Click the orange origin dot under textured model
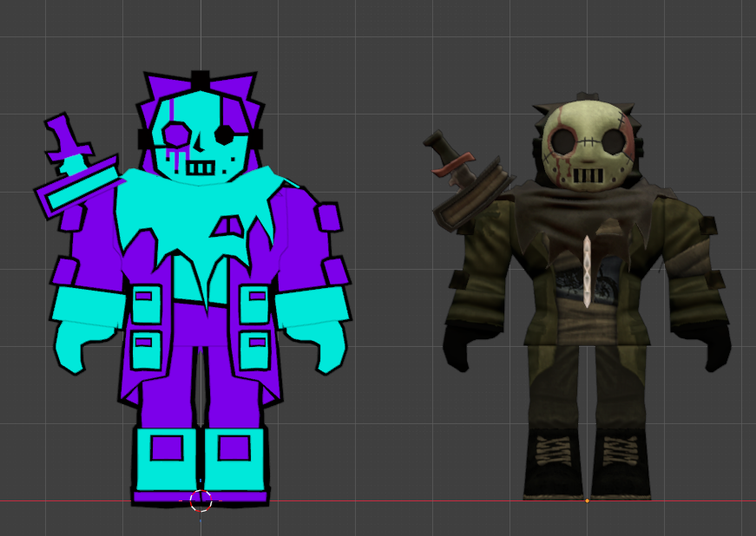 click(587, 500)
